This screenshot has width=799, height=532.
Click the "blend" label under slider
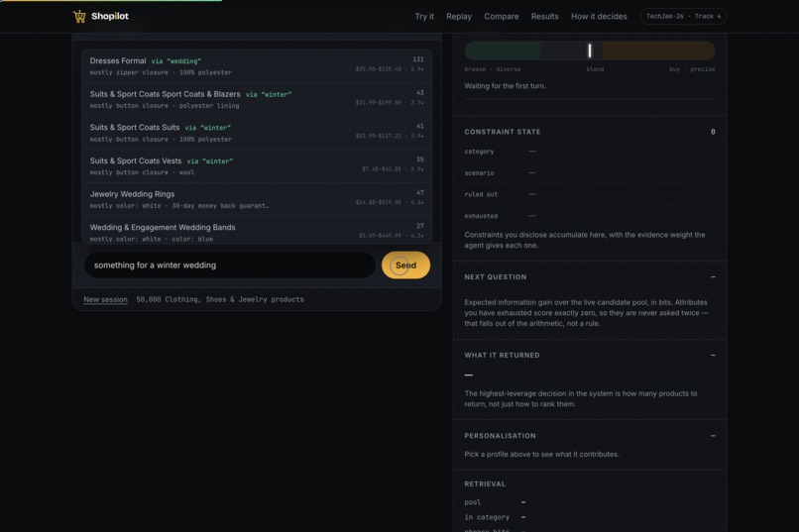[x=595, y=69]
